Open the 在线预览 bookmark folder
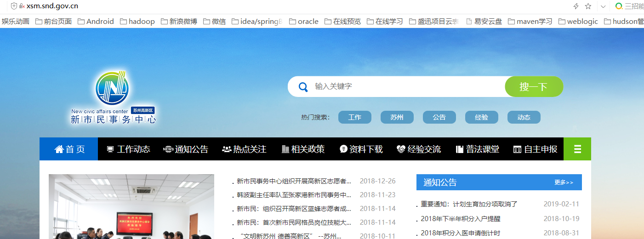The height and width of the screenshot is (239, 644). pyautogui.click(x=342, y=21)
